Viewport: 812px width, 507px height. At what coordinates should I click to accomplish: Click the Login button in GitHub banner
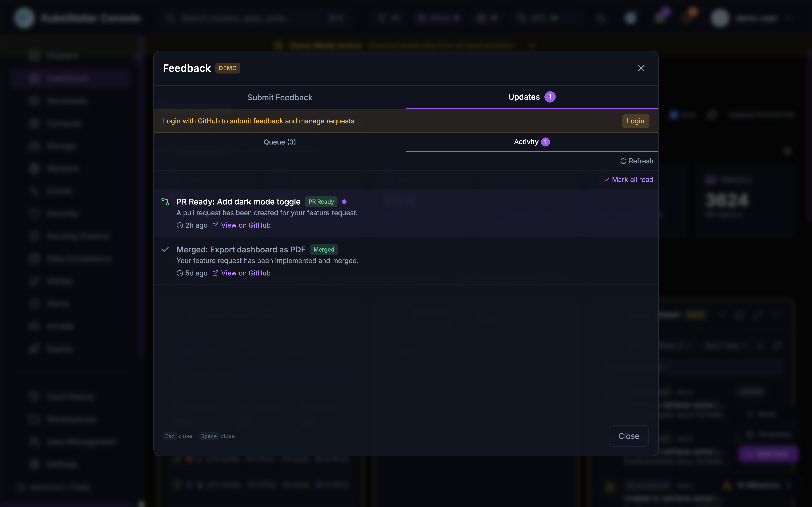click(x=635, y=121)
